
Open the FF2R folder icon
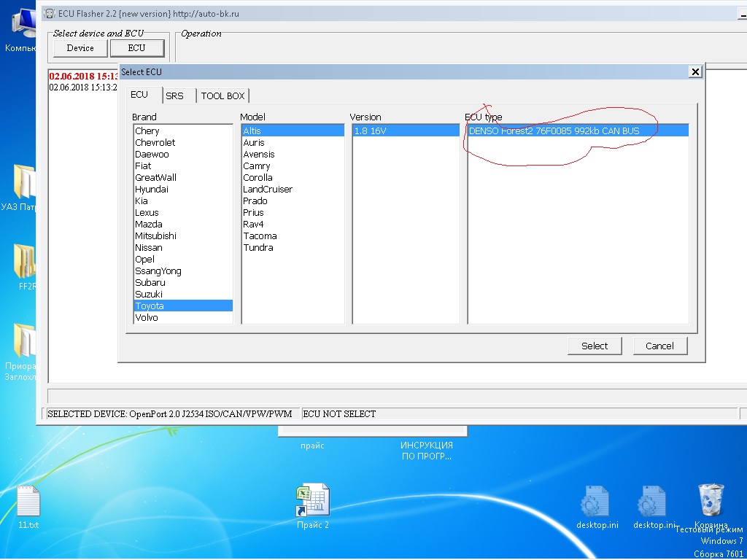click(x=25, y=261)
